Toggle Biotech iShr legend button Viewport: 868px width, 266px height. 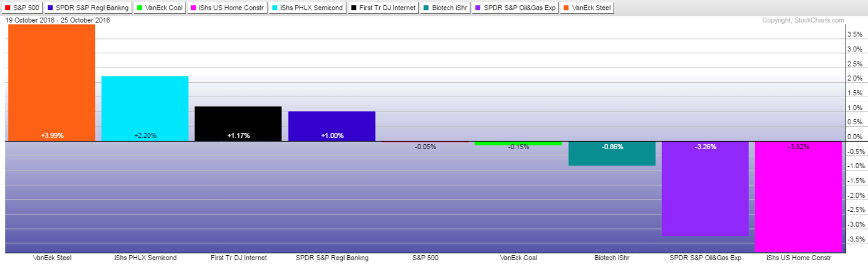tap(445, 8)
